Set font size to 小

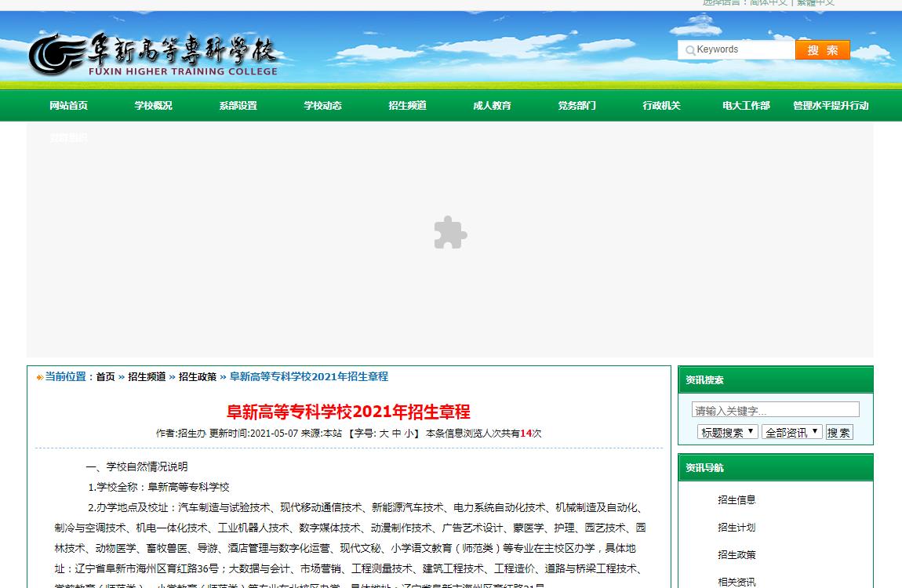[x=409, y=433]
